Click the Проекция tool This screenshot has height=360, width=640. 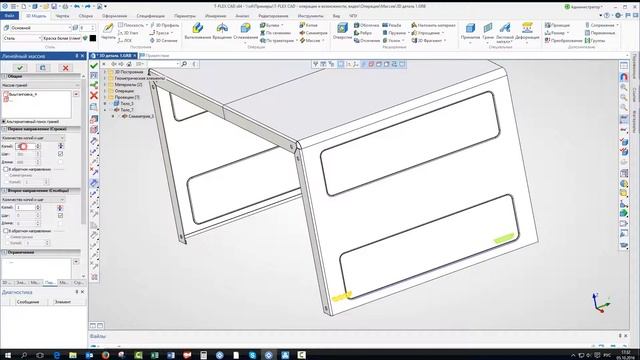click(x=557, y=25)
